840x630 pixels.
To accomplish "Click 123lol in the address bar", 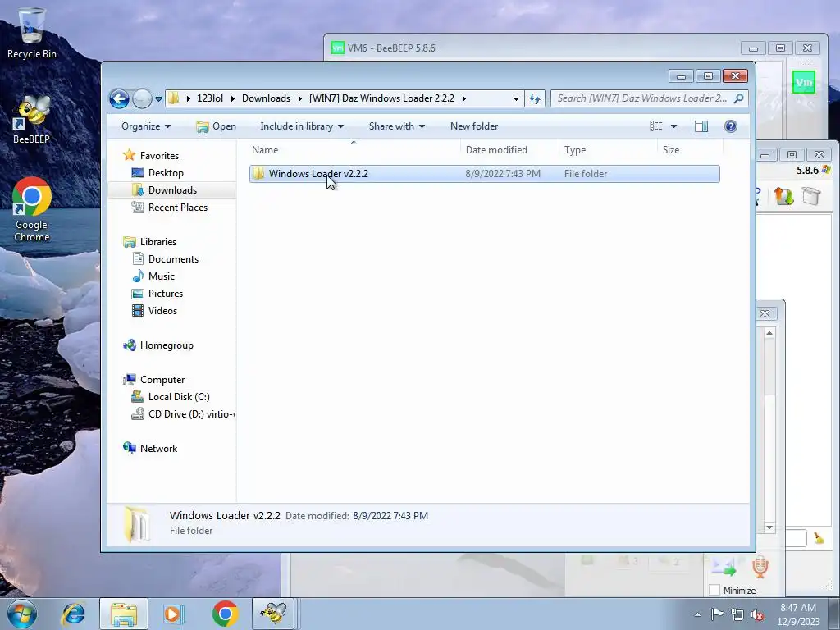I will [210, 98].
